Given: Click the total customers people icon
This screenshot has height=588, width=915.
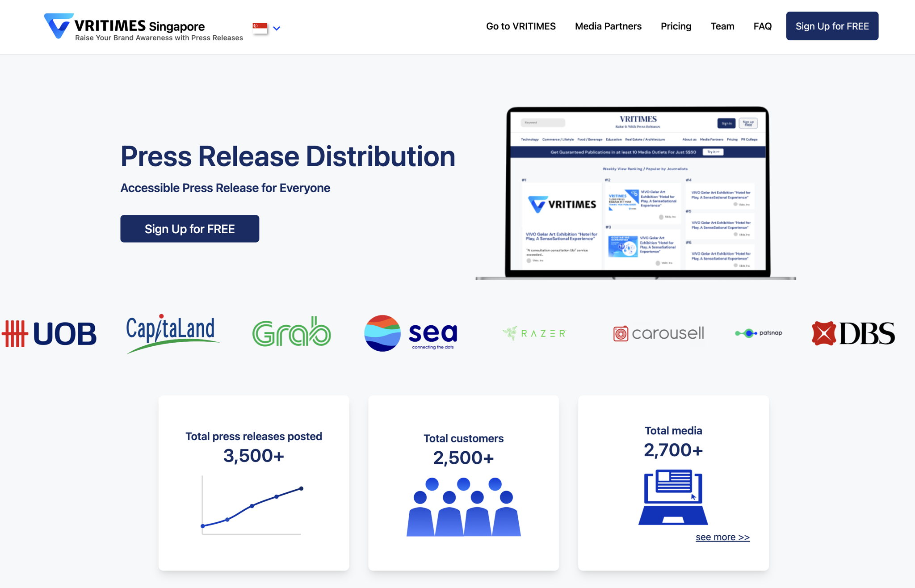Looking at the screenshot, I should tap(464, 507).
